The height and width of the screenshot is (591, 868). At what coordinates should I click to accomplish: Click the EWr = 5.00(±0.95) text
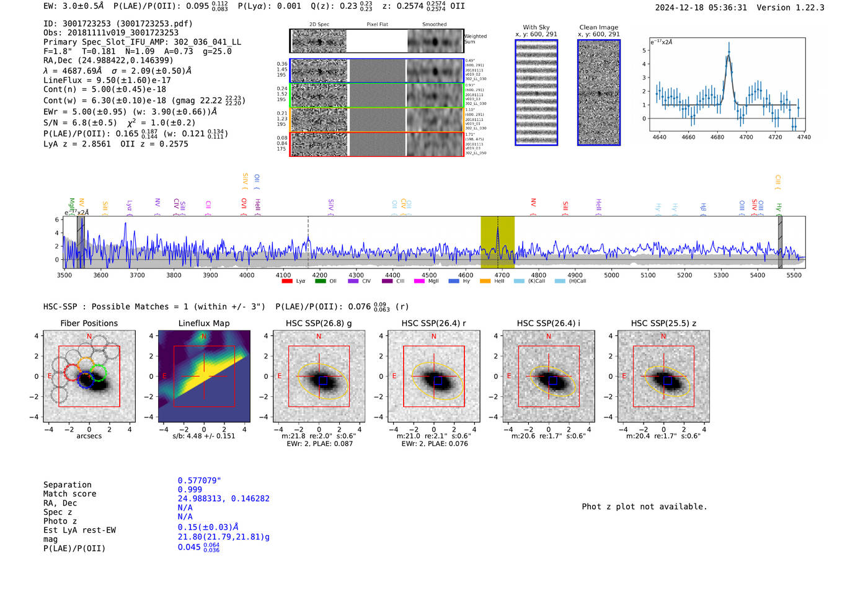coord(130,112)
